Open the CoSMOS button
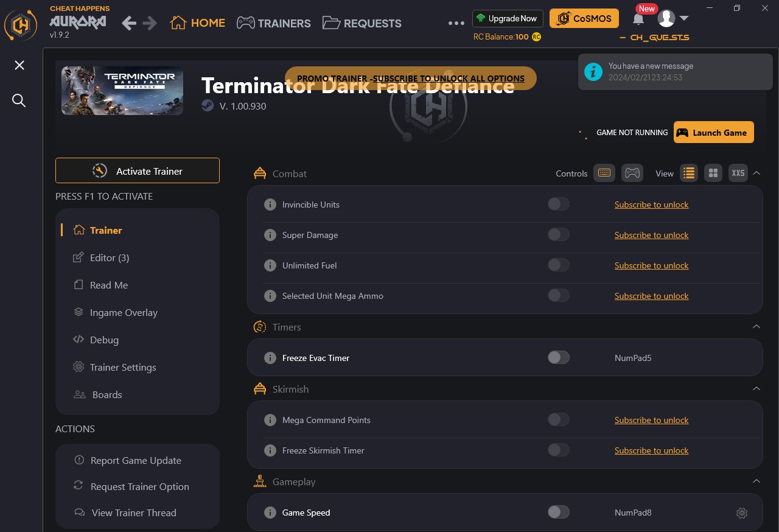The height and width of the screenshot is (532, 779). tap(584, 18)
